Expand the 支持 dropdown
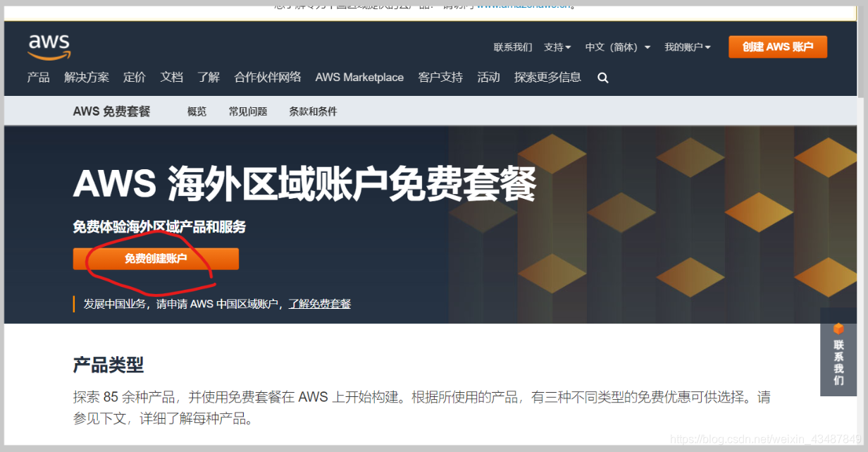Viewport: 868px width, 452px height. 557,47
